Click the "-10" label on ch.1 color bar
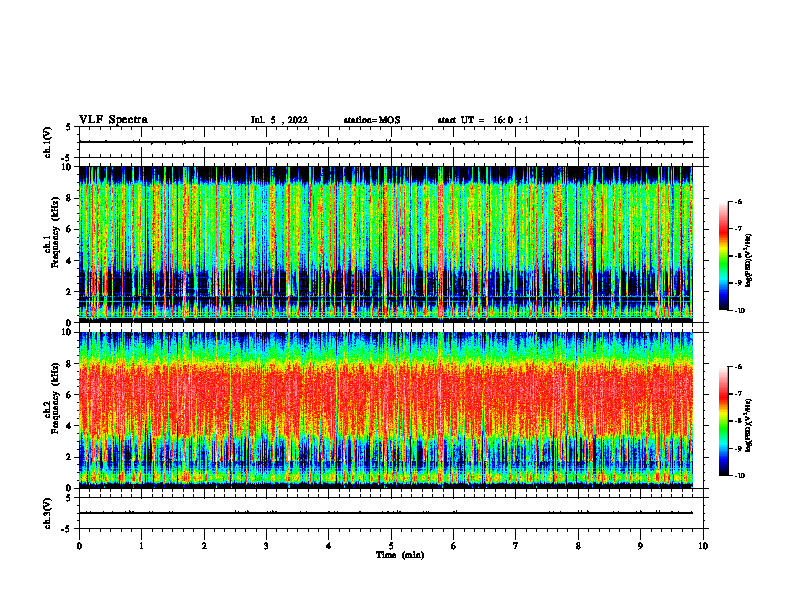This screenshot has height=612, width=792. [x=740, y=311]
